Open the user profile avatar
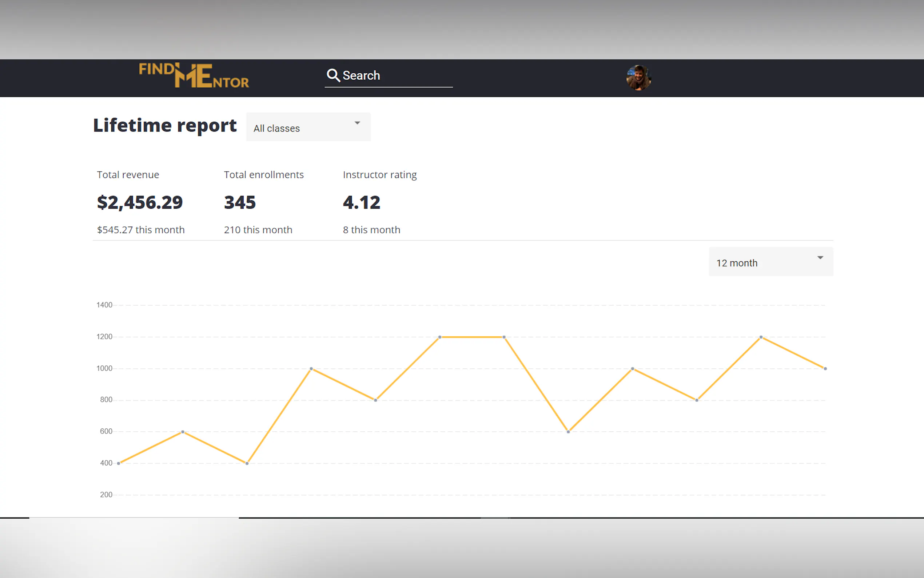The width and height of the screenshot is (924, 578). point(638,78)
